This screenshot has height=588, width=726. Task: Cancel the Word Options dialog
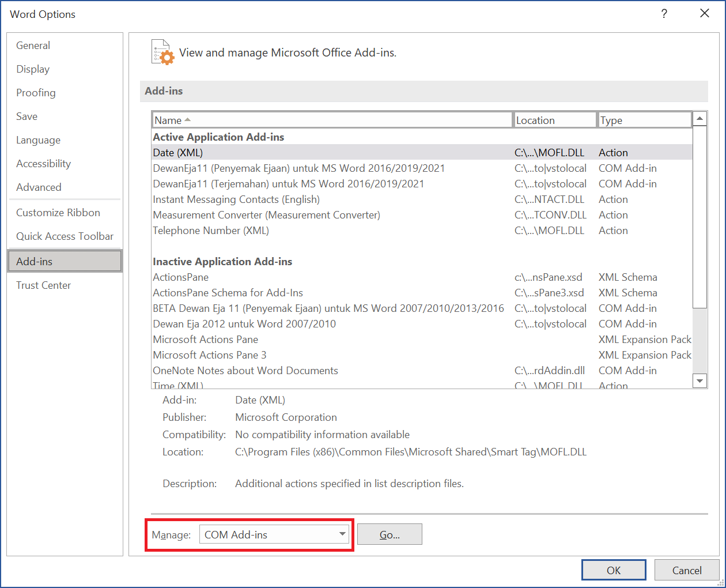[x=686, y=570]
